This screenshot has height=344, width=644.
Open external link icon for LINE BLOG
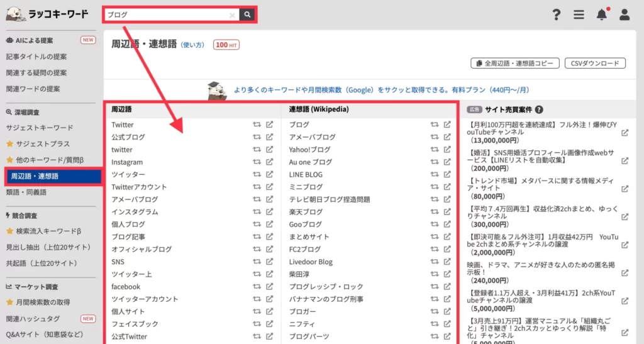pos(447,174)
